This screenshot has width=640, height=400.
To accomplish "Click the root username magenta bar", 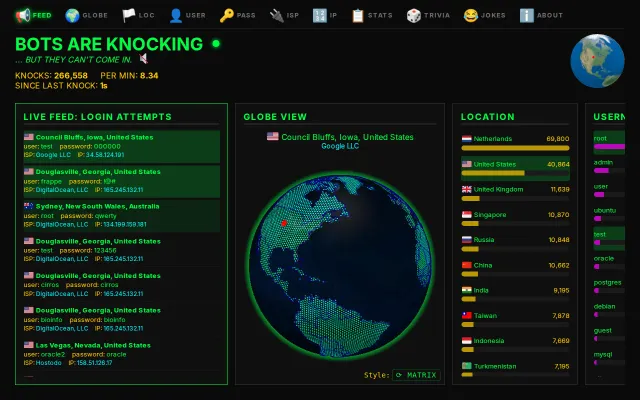I will coord(609,146).
